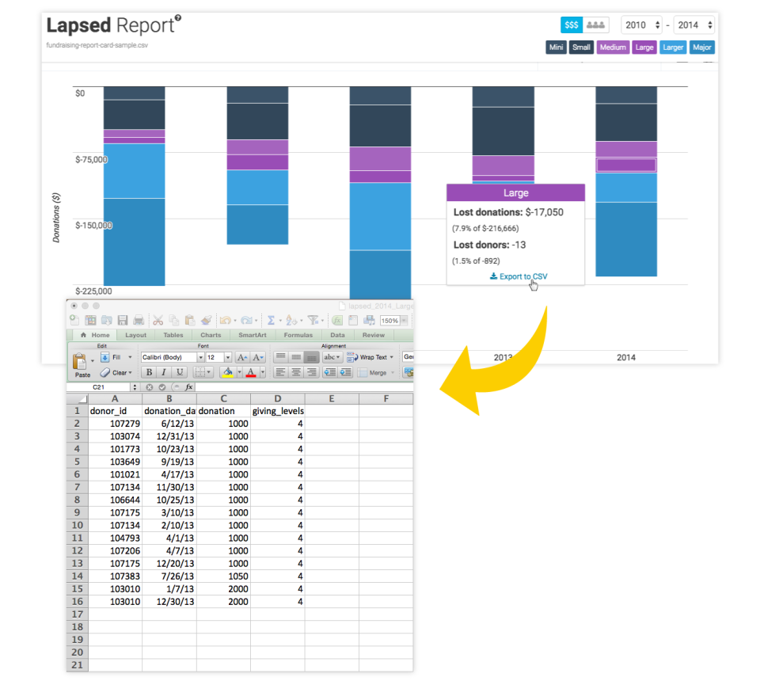Toggle the $$$ donations view
The width and height of the screenshot is (760, 700).
[571, 25]
